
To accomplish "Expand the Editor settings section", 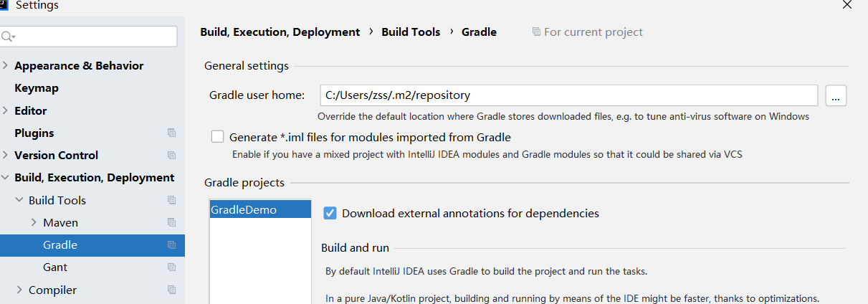I will [x=6, y=110].
